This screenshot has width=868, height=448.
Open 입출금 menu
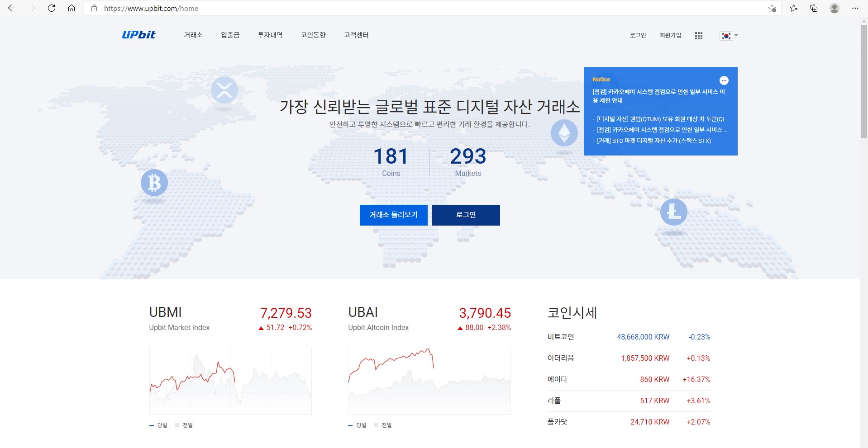point(230,35)
